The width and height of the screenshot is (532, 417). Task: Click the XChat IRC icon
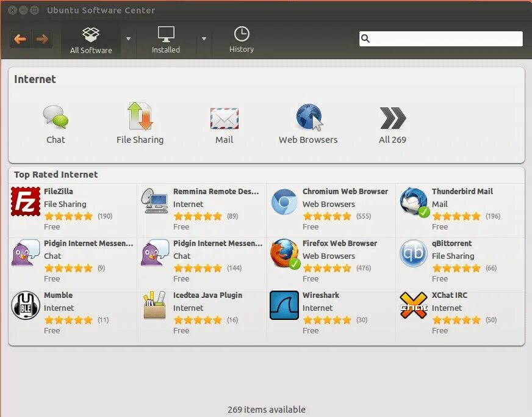413,305
